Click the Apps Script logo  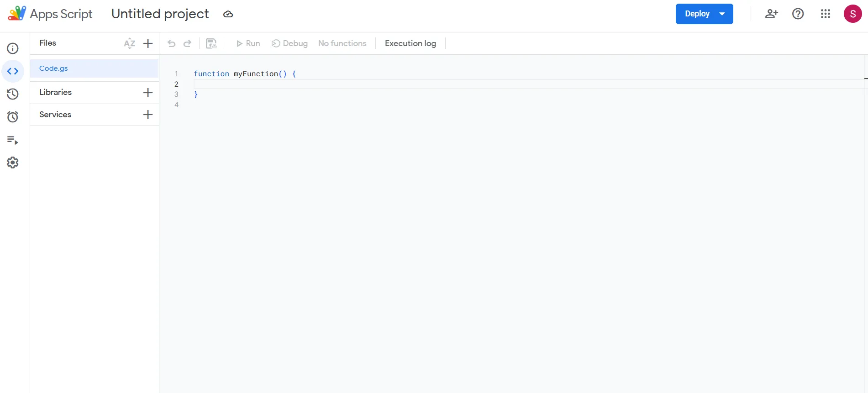coord(17,13)
